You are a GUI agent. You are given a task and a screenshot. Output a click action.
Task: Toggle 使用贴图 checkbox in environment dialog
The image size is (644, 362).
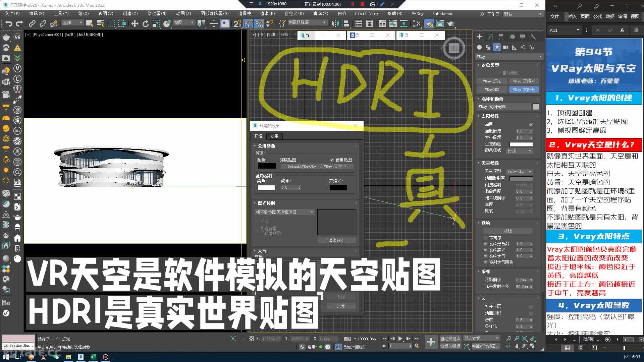click(x=332, y=160)
